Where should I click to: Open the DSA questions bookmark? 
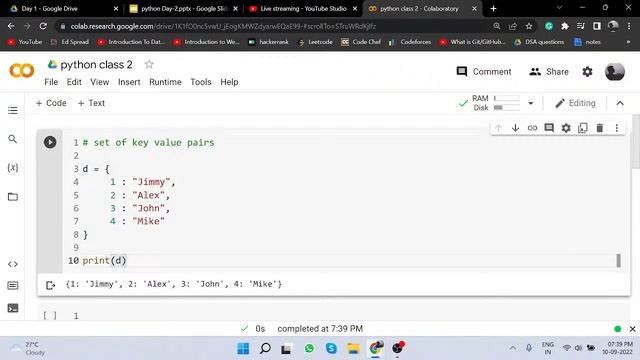(539, 42)
